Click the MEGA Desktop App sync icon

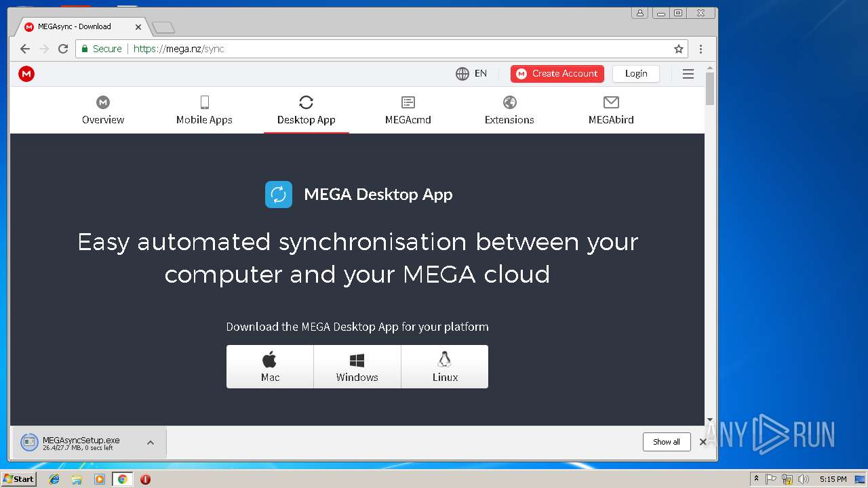pos(279,195)
